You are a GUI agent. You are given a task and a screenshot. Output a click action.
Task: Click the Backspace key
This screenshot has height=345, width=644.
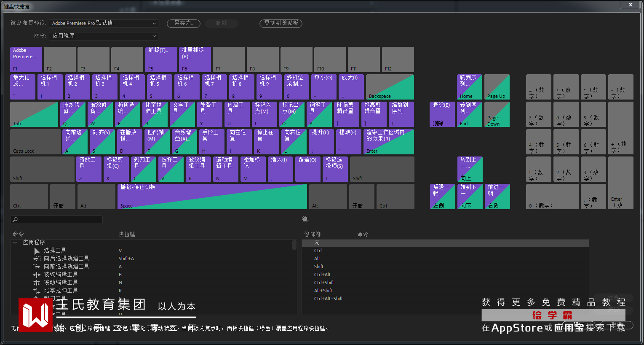pyautogui.click(x=390, y=87)
